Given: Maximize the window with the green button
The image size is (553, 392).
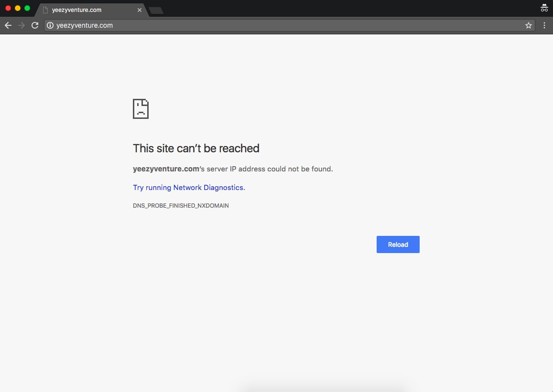Looking at the screenshot, I should (27, 8).
